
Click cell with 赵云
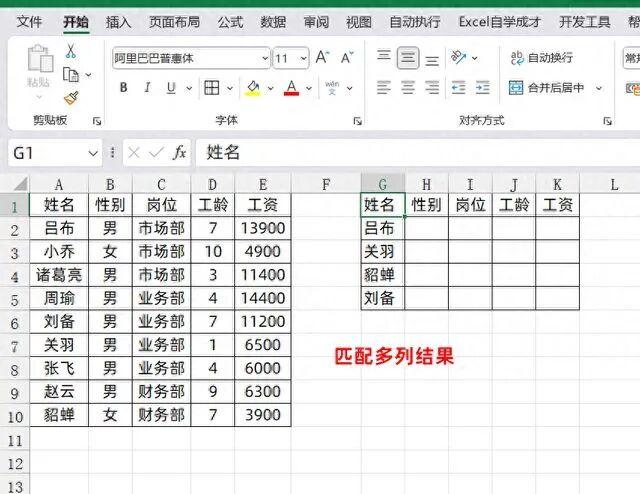click(x=59, y=392)
